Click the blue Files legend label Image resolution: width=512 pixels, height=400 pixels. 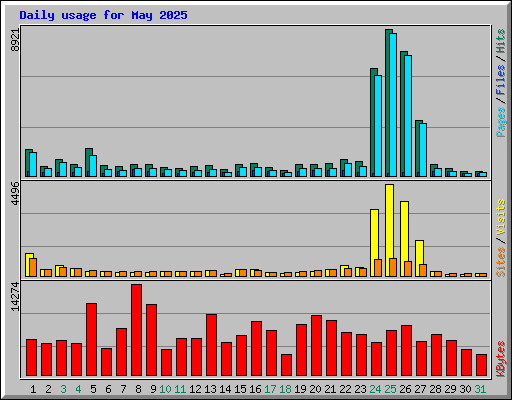[501, 80]
